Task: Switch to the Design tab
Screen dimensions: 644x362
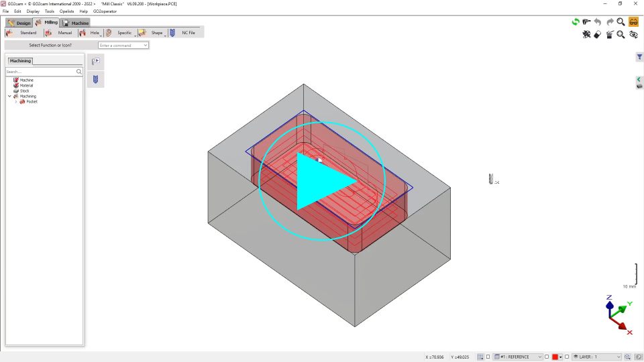Action: [x=19, y=23]
